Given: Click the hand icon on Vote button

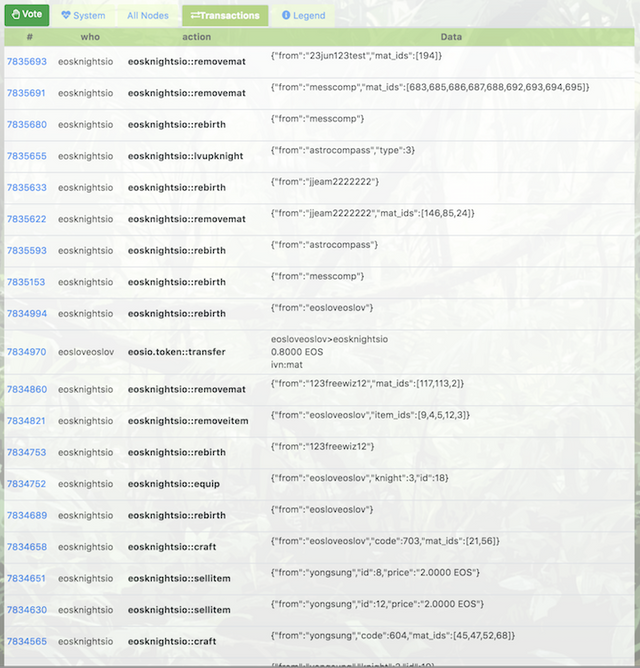Looking at the screenshot, I should coord(16,14).
